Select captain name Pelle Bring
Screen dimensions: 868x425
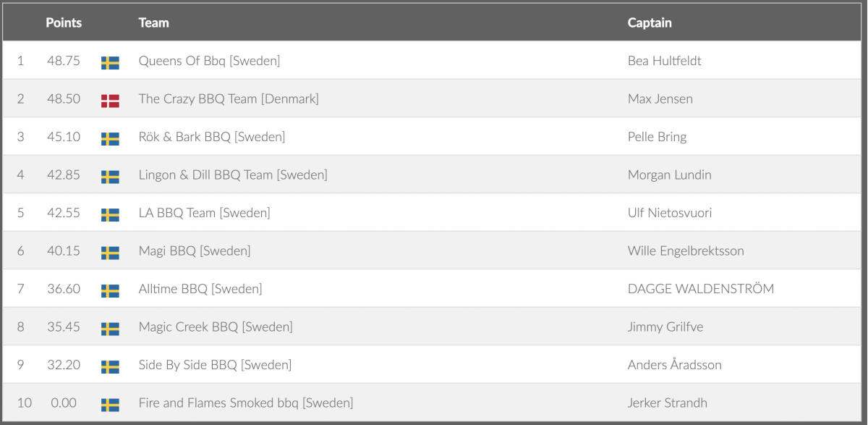tap(657, 137)
